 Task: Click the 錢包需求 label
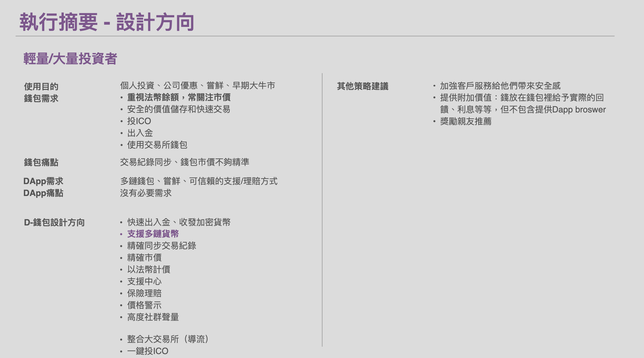coord(41,98)
